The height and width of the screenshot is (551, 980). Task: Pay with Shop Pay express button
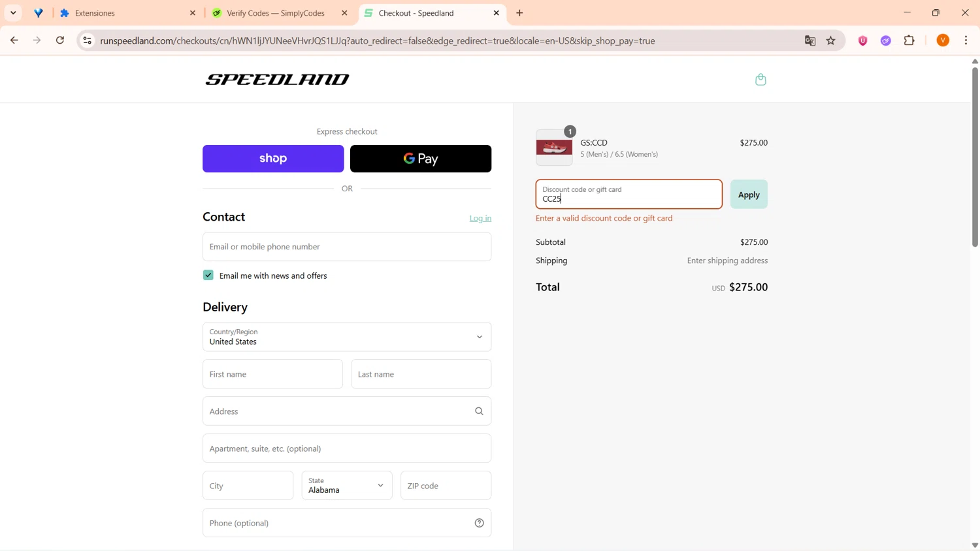click(273, 159)
